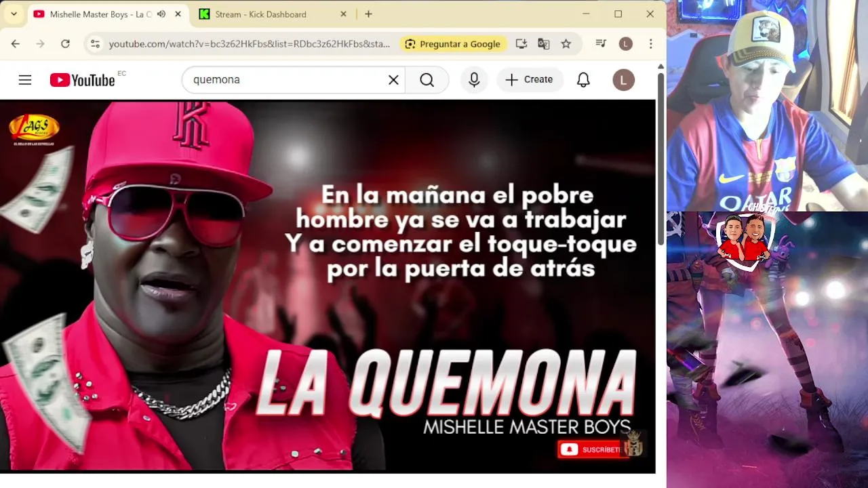Mute the YouTube tab via its speaker icon

161,14
